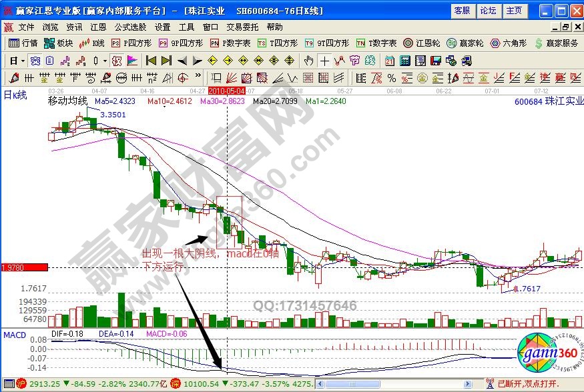The image size is (584, 392).
Task: Open the 行情 market quotes view
Action: pyautogui.click(x=23, y=43)
